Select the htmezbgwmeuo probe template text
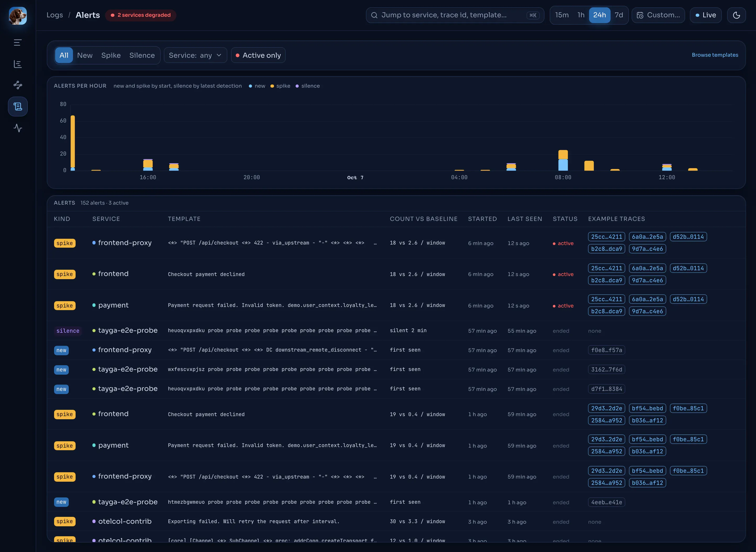 point(272,502)
